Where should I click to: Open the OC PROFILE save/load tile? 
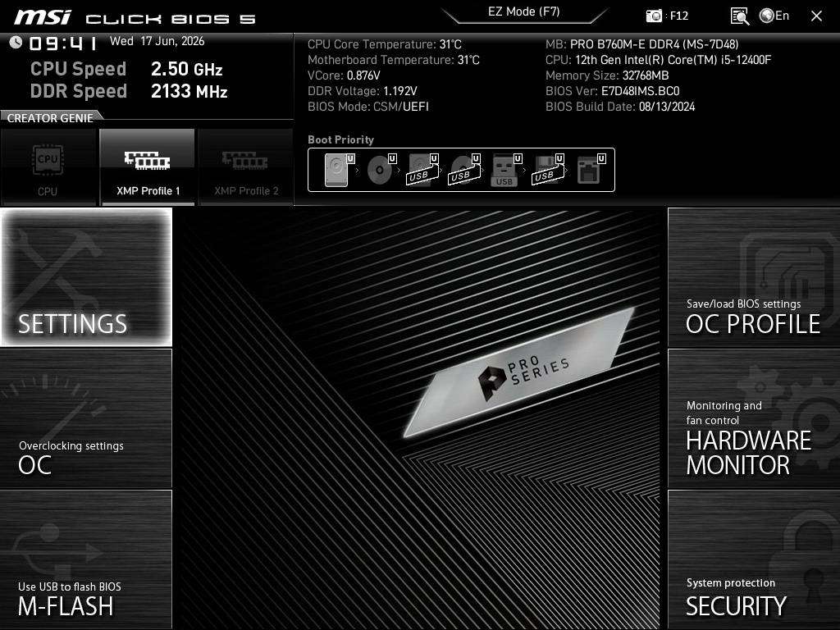754,277
